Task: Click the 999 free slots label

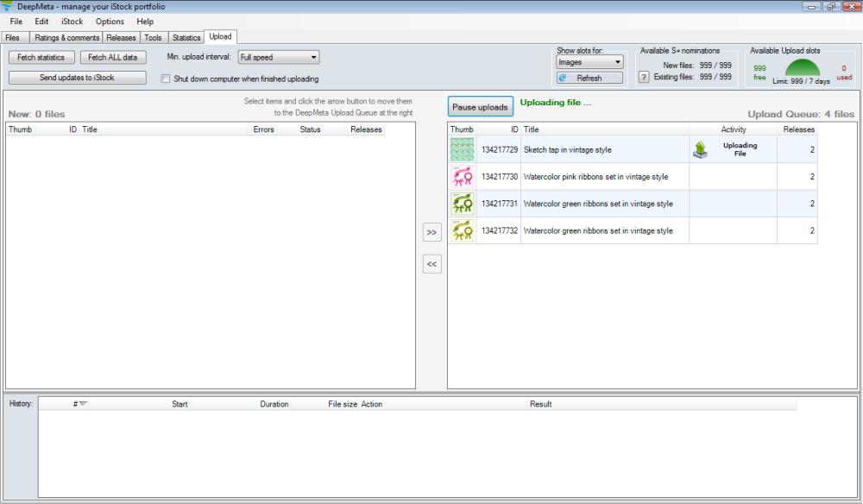Action: coord(759,72)
